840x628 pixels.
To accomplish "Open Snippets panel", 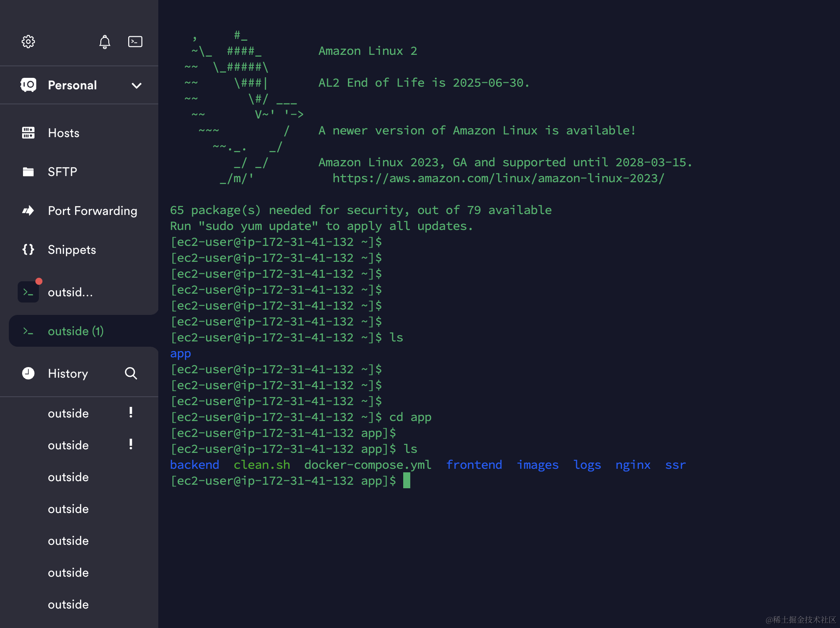I will [72, 250].
